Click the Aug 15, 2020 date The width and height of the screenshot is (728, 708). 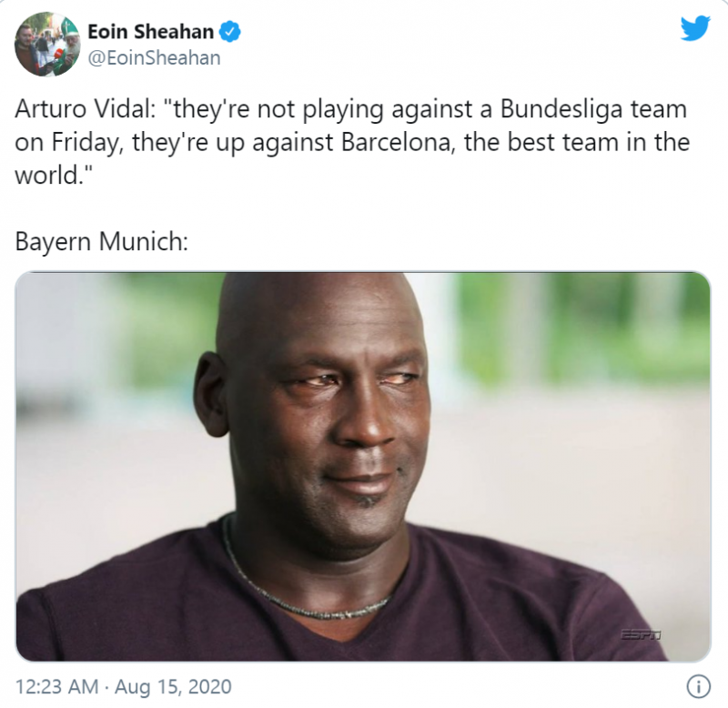tap(173, 687)
